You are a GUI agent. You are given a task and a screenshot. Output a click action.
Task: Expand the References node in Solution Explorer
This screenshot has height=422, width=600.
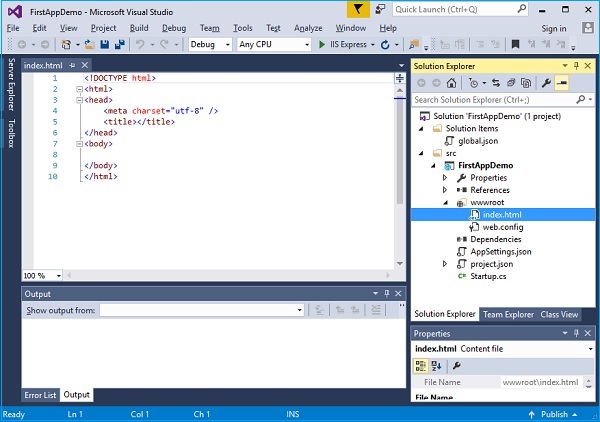click(446, 190)
